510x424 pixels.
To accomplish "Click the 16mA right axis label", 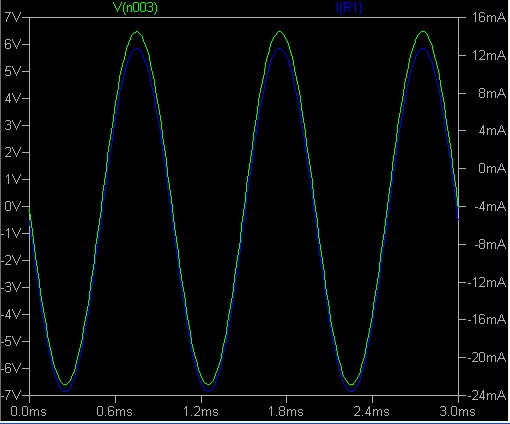I will [x=489, y=17].
